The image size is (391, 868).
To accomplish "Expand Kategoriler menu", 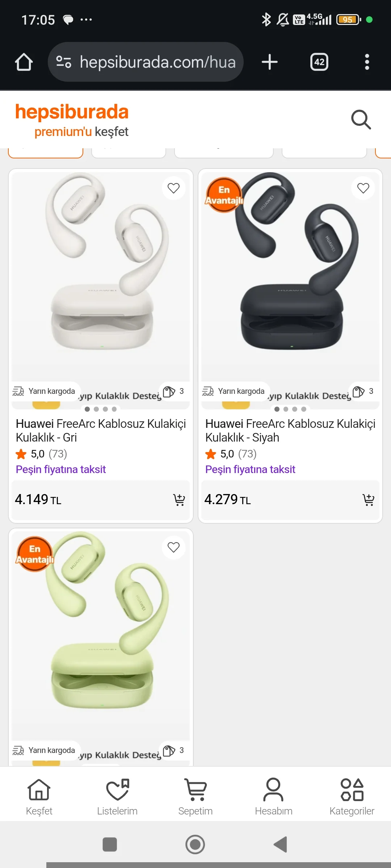I will click(x=352, y=796).
